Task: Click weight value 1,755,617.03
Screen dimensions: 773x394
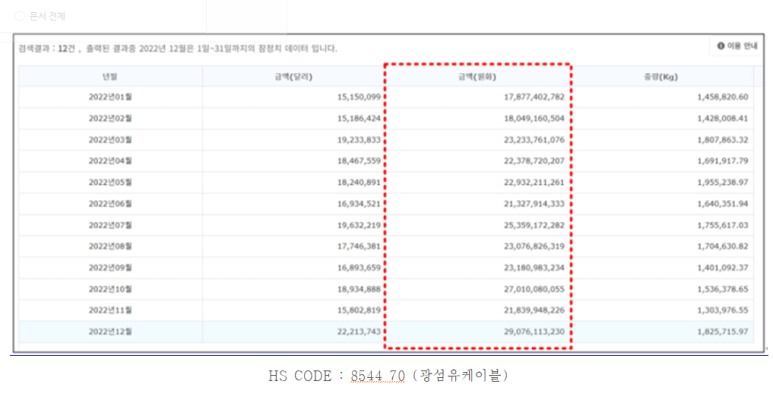Action: 723,225
